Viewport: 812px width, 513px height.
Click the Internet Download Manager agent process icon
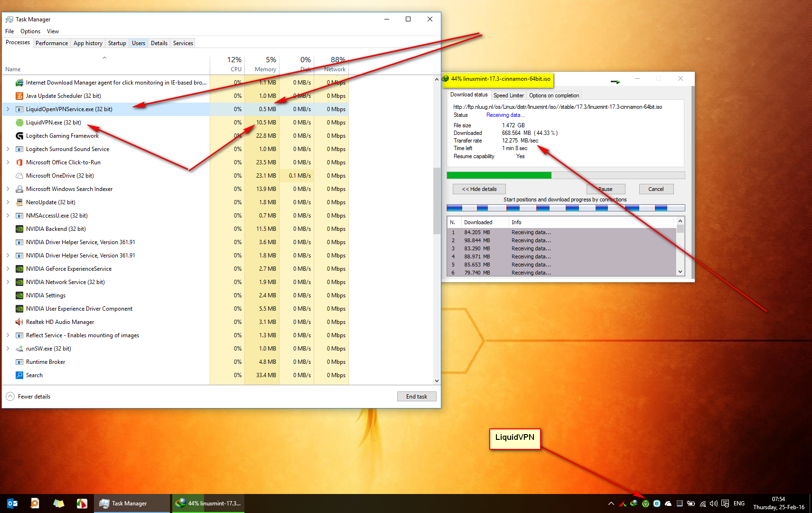(19, 83)
